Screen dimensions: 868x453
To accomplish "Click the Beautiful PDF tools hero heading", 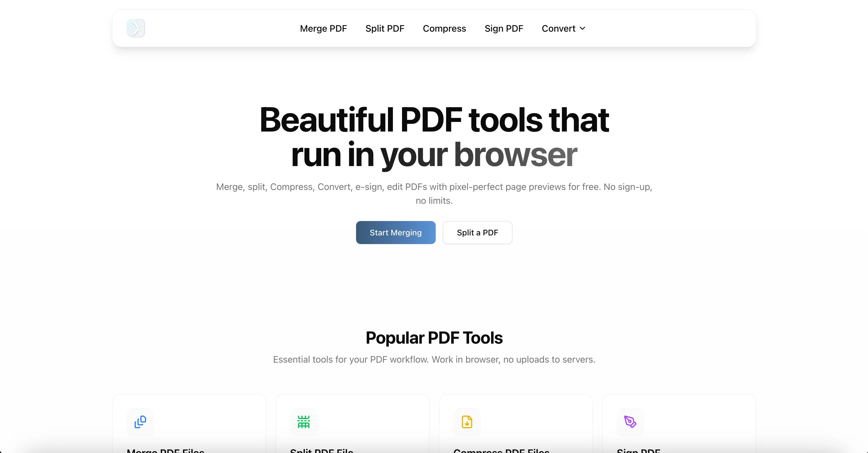I will (x=434, y=137).
